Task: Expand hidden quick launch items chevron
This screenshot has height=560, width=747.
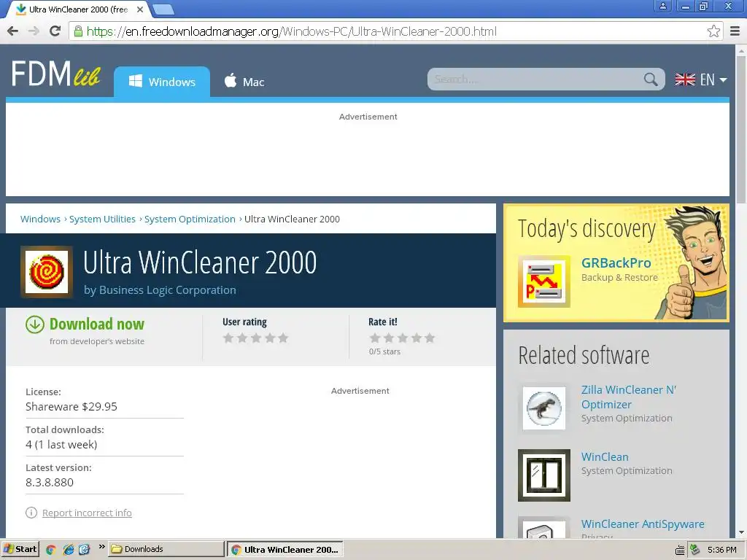Action: coord(101,547)
